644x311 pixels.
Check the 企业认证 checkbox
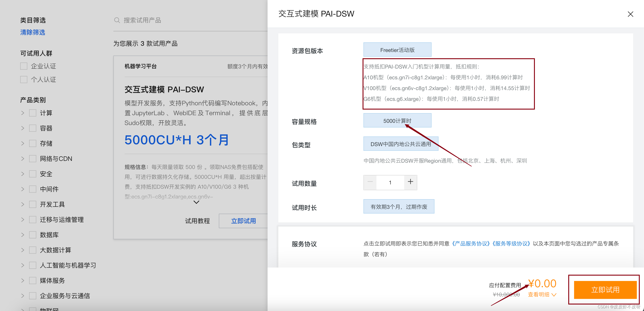24,66
